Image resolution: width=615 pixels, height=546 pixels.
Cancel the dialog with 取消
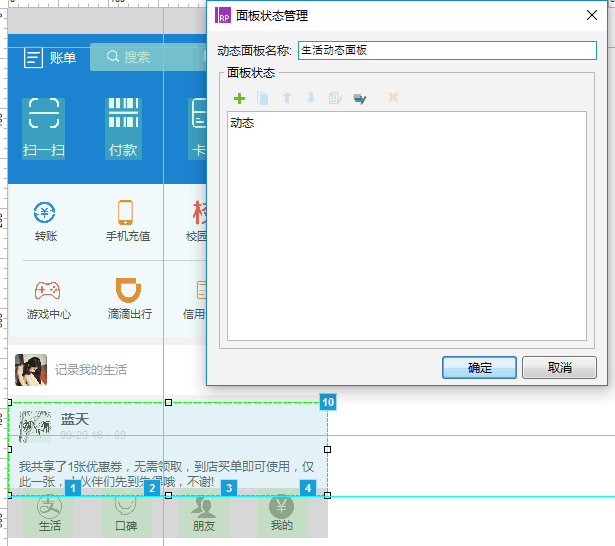pyautogui.click(x=559, y=368)
